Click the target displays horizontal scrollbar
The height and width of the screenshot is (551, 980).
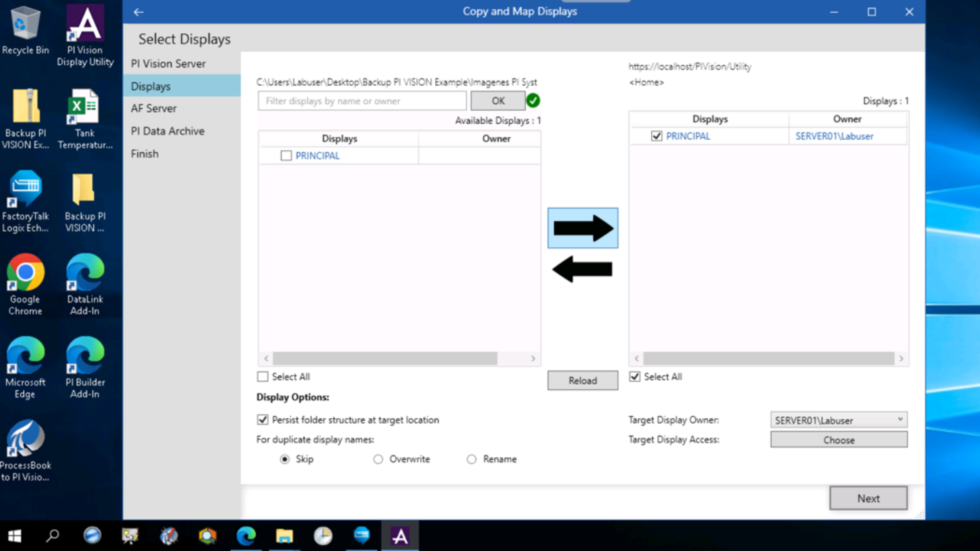[768, 358]
